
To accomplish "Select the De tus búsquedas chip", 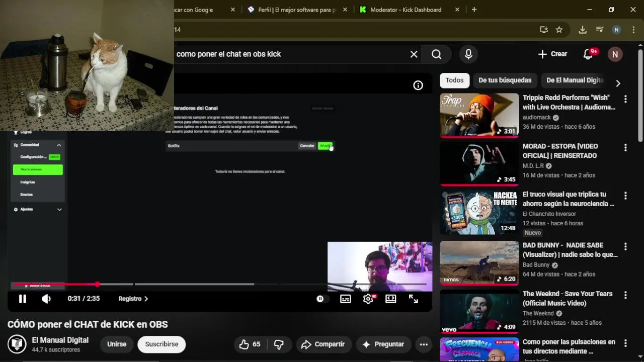I will (x=505, y=80).
